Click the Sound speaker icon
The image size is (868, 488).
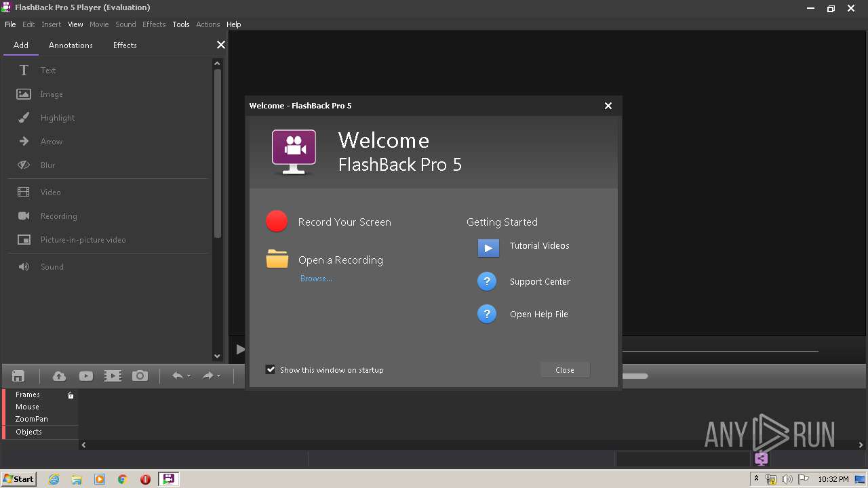coord(24,267)
